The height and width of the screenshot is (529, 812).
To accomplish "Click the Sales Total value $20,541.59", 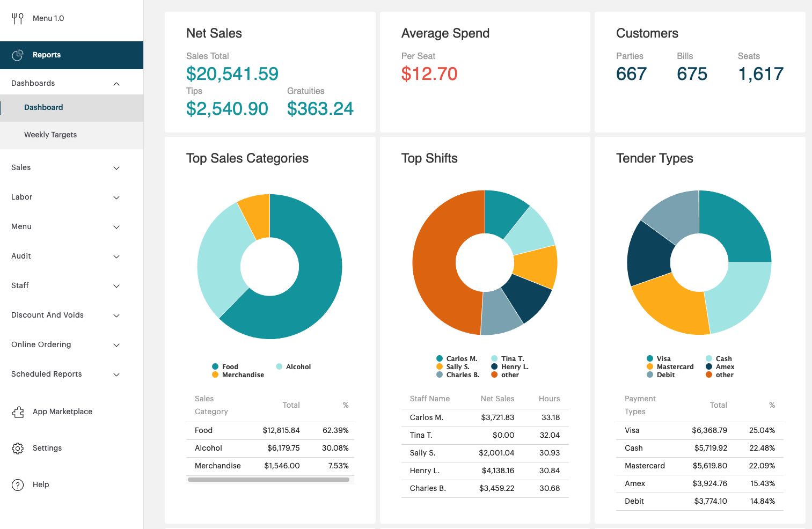I will pyautogui.click(x=232, y=74).
